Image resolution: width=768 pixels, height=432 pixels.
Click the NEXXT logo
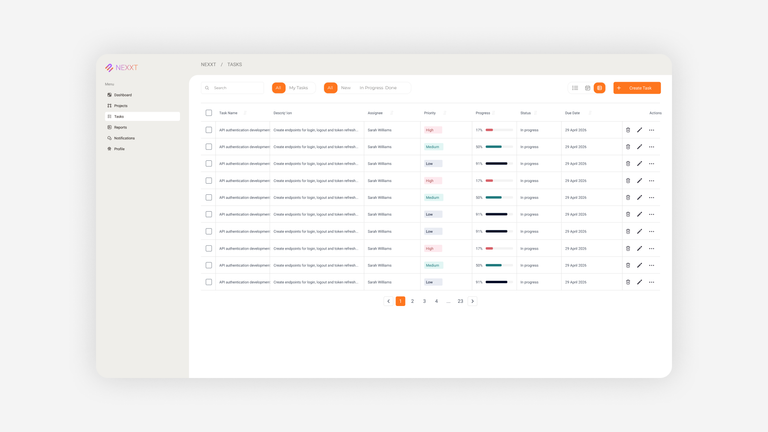pos(121,68)
